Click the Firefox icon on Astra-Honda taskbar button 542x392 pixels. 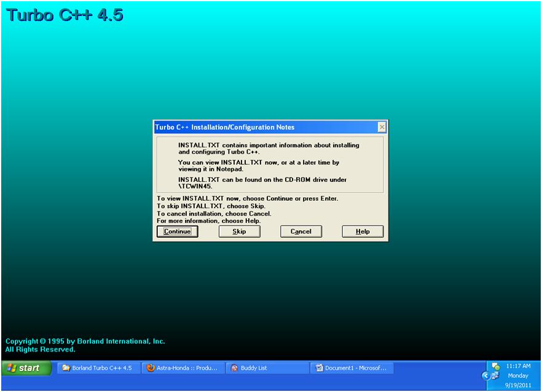tap(149, 367)
